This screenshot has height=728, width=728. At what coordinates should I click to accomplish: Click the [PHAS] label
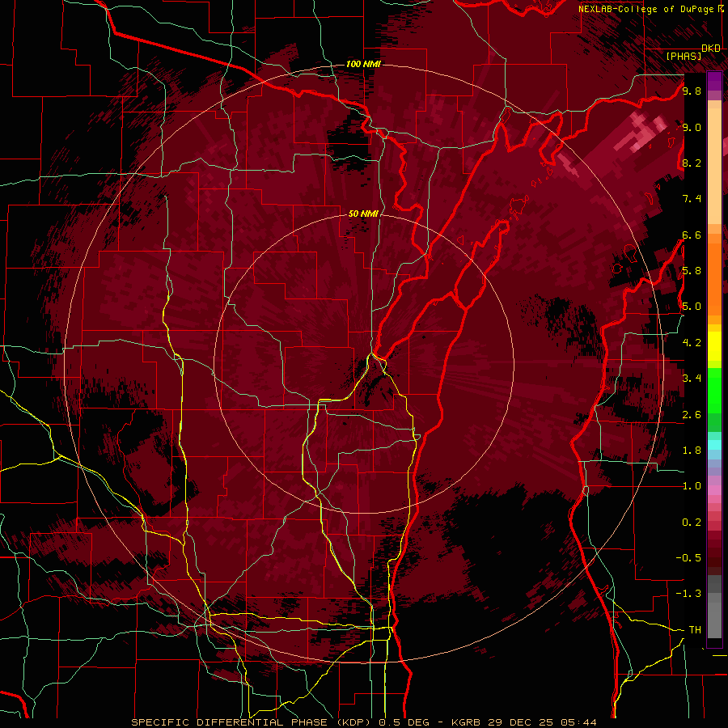[684, 56]
